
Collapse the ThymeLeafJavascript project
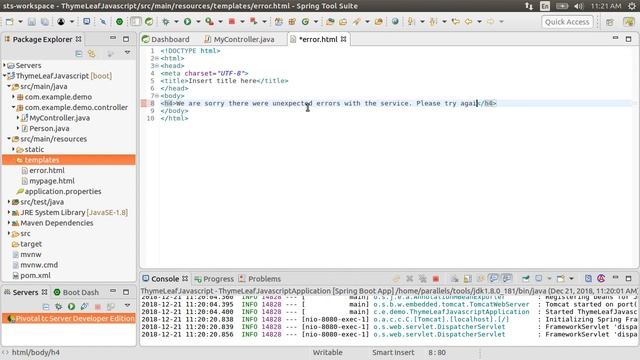coord(4,76)
